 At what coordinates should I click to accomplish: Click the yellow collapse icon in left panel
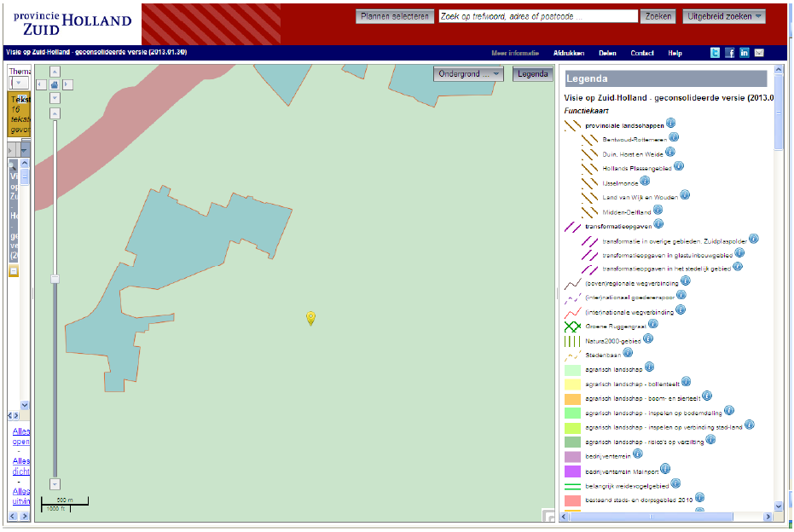tap(14, 271)
